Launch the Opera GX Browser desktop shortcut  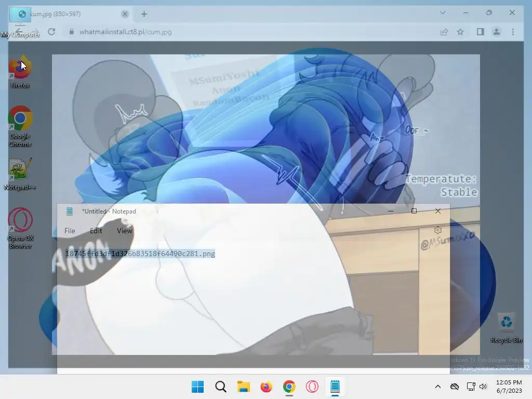tap(20, 228)
